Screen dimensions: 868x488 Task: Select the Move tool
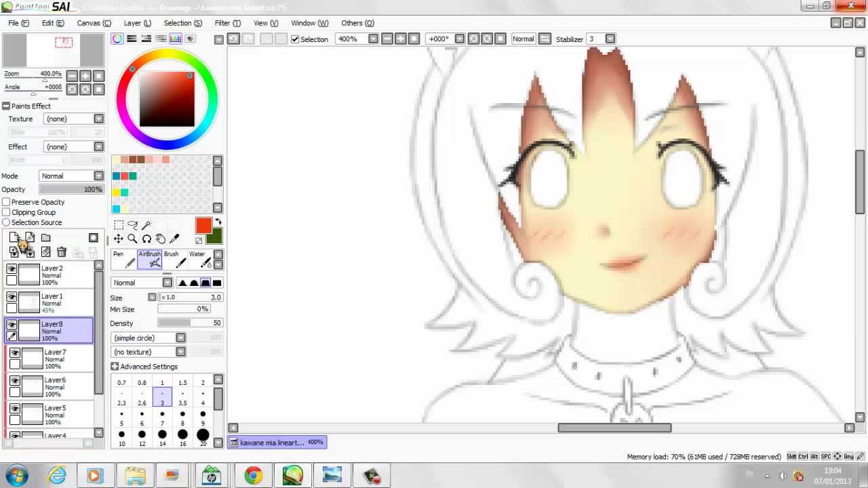click(x=119, y=239)
